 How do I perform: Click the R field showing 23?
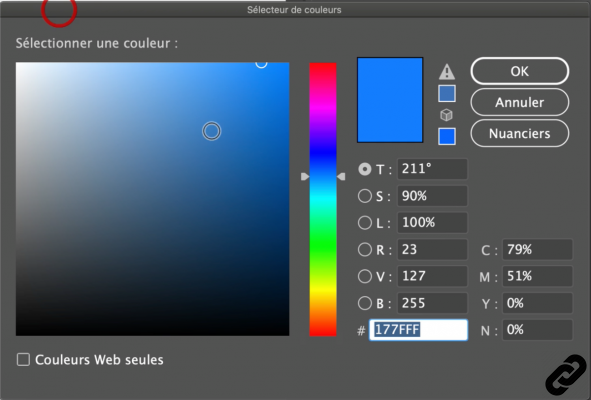coord(432,250)
